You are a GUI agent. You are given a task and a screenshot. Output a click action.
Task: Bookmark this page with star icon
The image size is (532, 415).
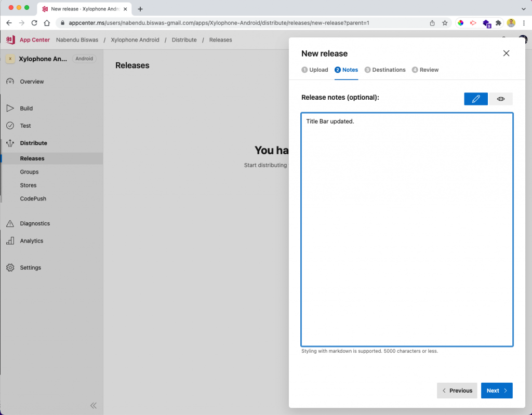pyautogui.click(x=445, y=23)
